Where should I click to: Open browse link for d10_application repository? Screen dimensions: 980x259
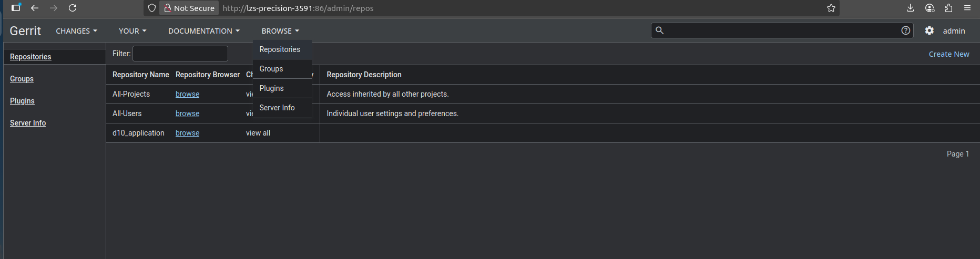point(187,133)
